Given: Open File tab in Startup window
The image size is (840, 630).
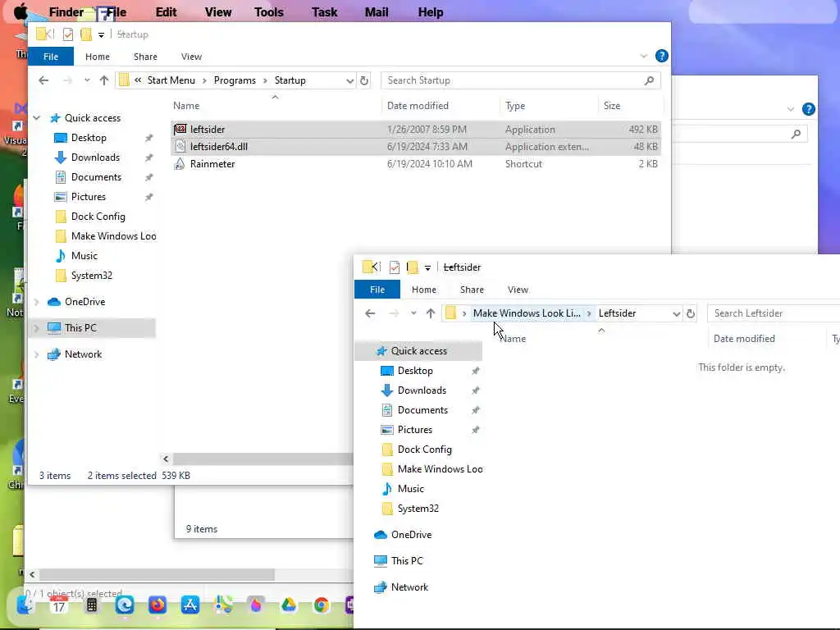Looking at the screenshot, I should (x=51, y=57).
